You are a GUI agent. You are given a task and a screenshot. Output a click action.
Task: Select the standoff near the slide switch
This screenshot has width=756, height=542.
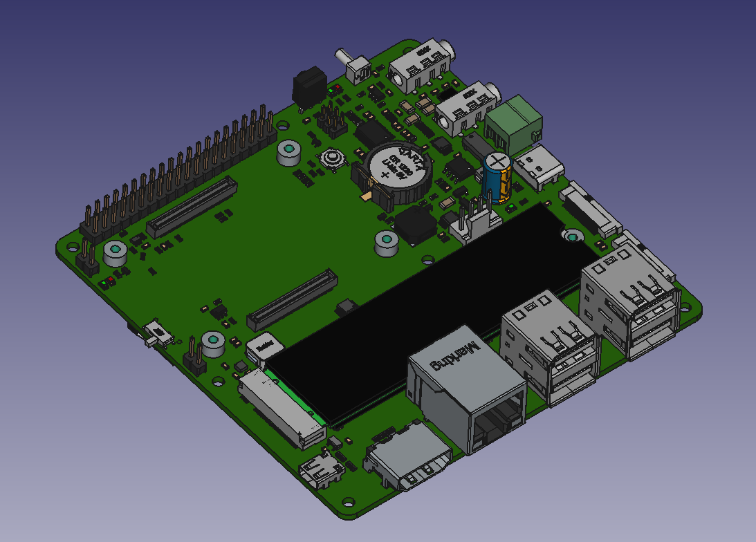(212, 344)
